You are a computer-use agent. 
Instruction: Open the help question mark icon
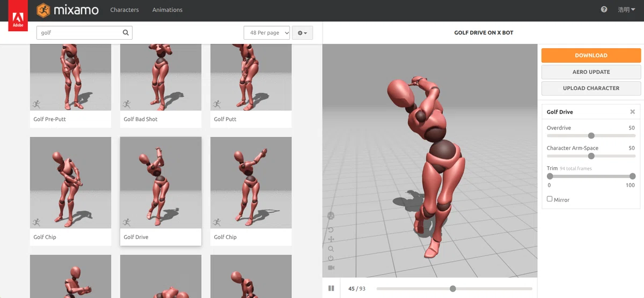[604, 10]
